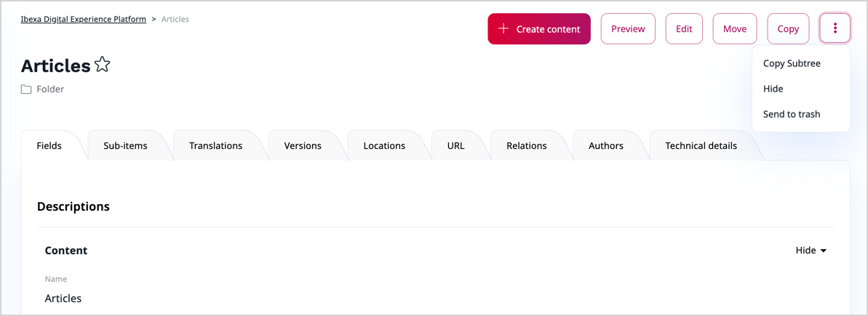Show the Locations tab

point(384,146)
